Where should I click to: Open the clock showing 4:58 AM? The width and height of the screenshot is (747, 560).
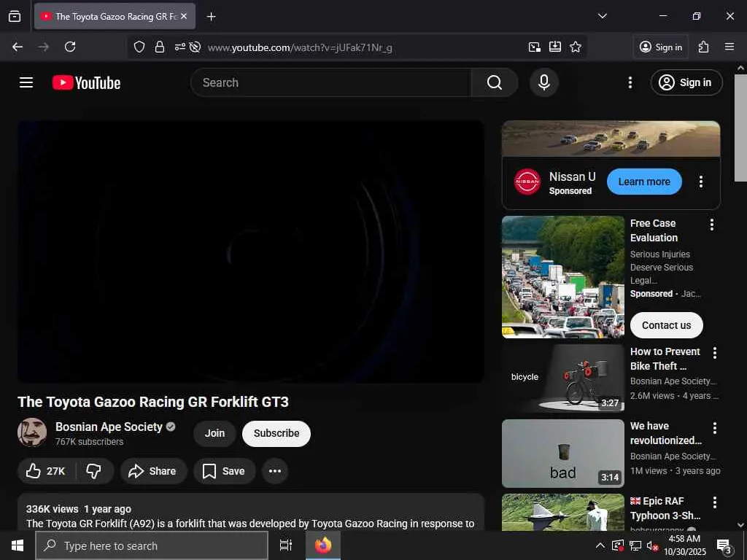(x=685, y=545)
